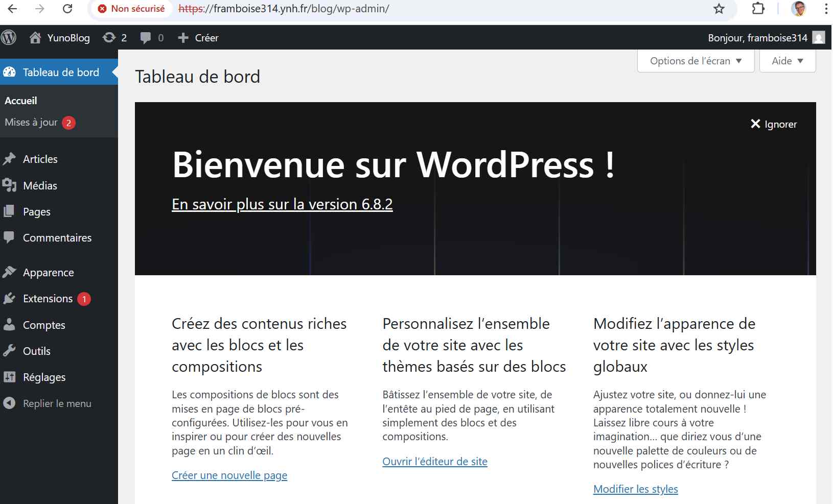Expand the Aide help dropdown
833x504 pixels.
click(x=787, y=61)
